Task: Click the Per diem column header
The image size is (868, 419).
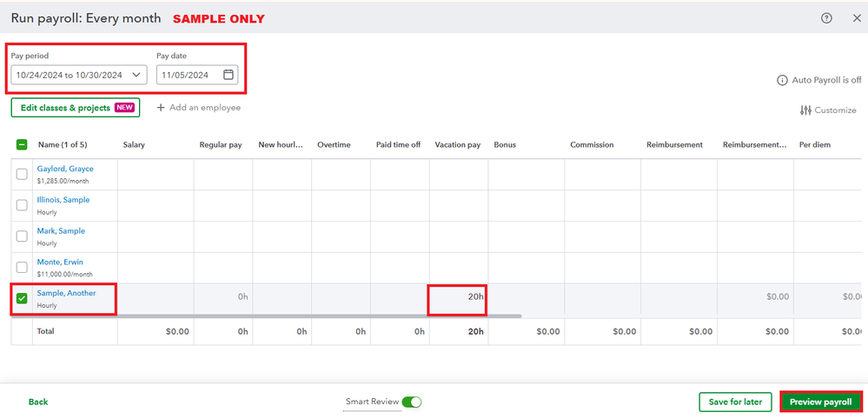Action: 815,145
